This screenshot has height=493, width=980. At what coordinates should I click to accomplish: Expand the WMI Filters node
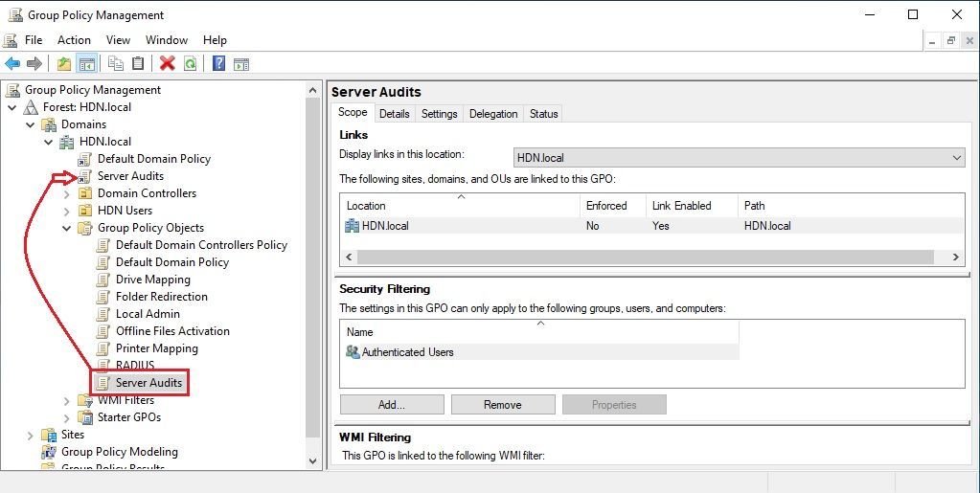(66, 400)
